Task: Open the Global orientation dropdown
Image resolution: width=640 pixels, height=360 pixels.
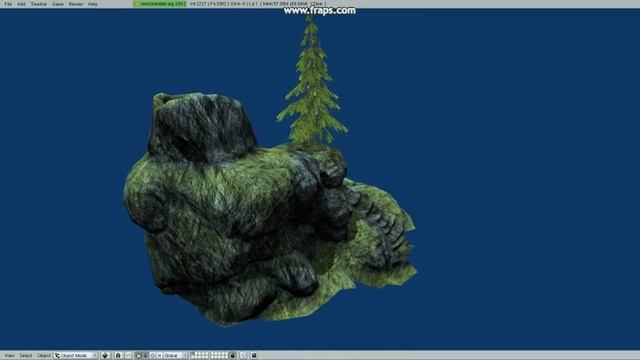Action: coord(176,356)
